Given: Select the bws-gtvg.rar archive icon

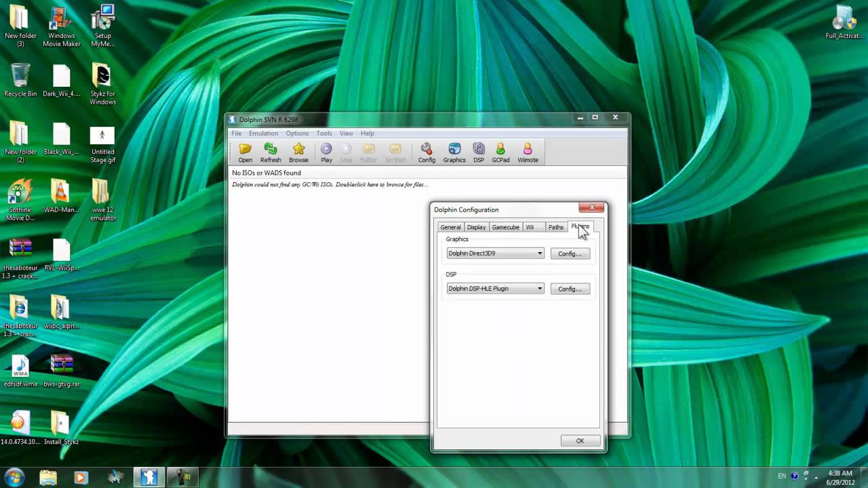Looking at the screenshot, I should click(x=61, y=371).
